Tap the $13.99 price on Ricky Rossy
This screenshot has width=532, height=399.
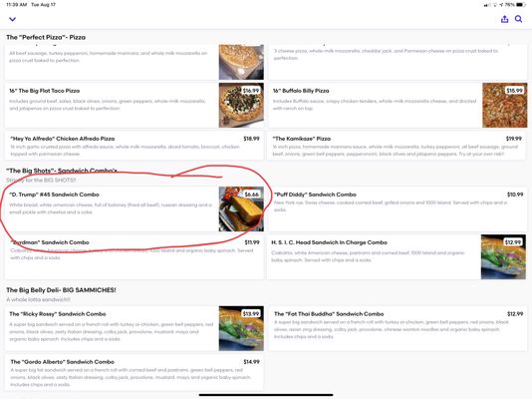(x=251, y=313)
